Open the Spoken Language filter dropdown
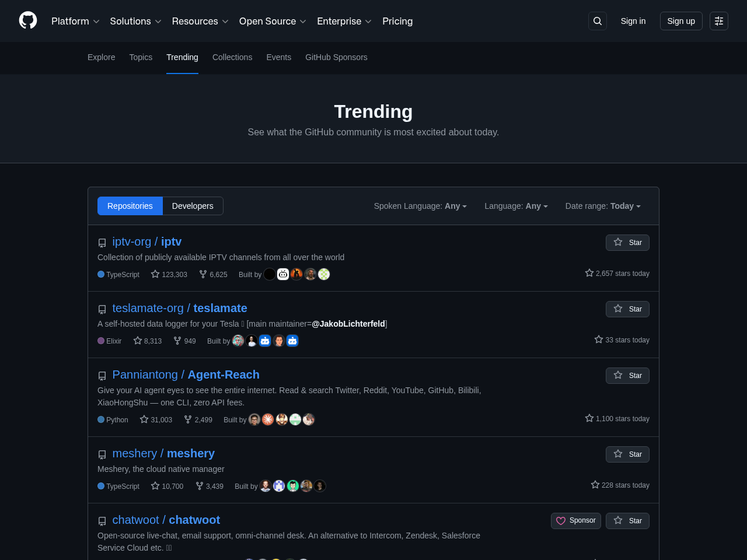747x560 pixels. point(420,206)
